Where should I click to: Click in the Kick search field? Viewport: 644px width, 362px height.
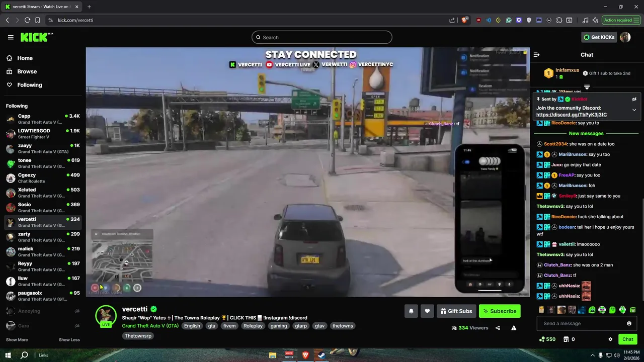(322, 37)
